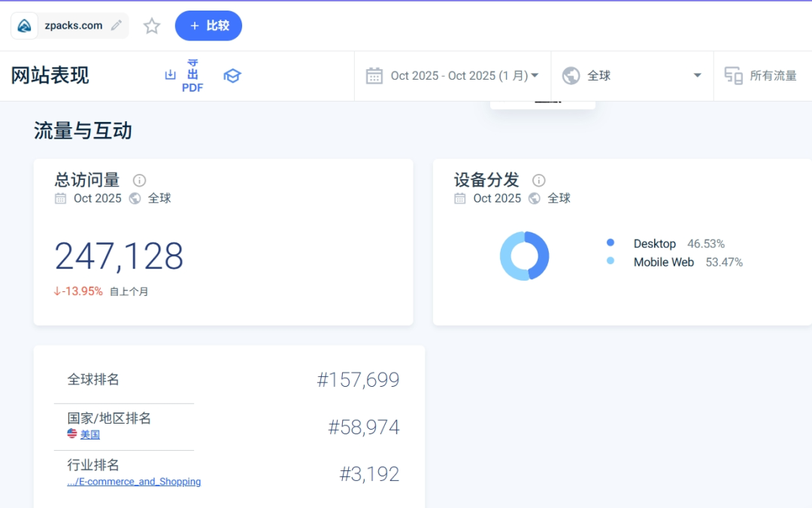Select the 所有流量 traffic filter
This screenshot has width=812, height=508.
pos(773,76)
